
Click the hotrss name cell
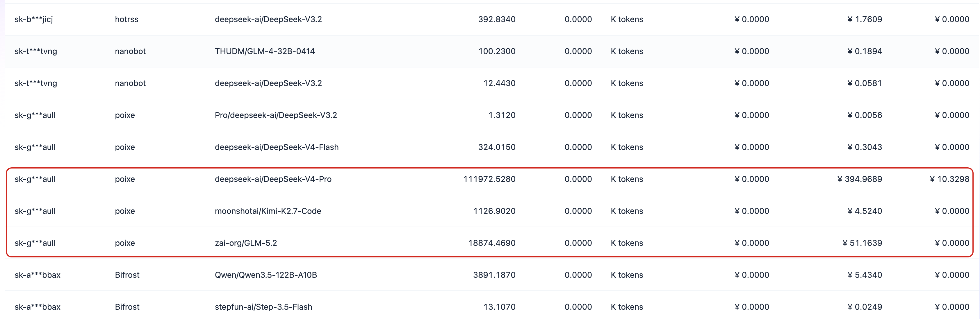[126, 19]
